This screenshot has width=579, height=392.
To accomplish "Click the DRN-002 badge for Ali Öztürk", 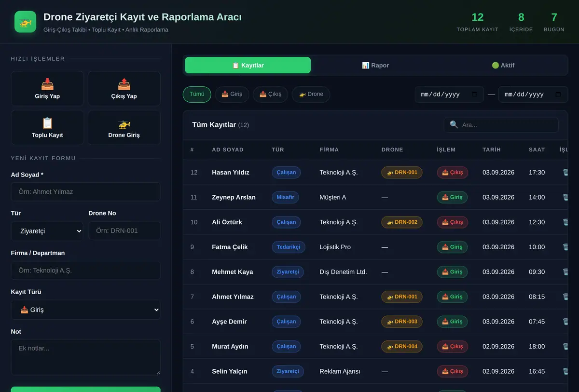I will [402, 222].
